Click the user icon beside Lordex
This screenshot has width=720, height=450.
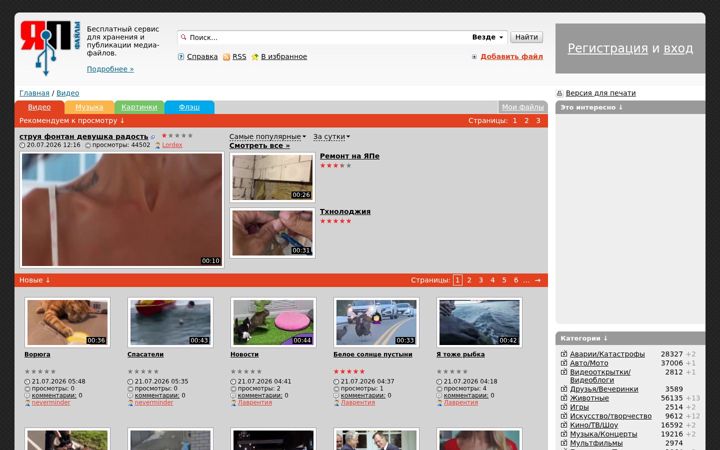click(x=158, y=145)
